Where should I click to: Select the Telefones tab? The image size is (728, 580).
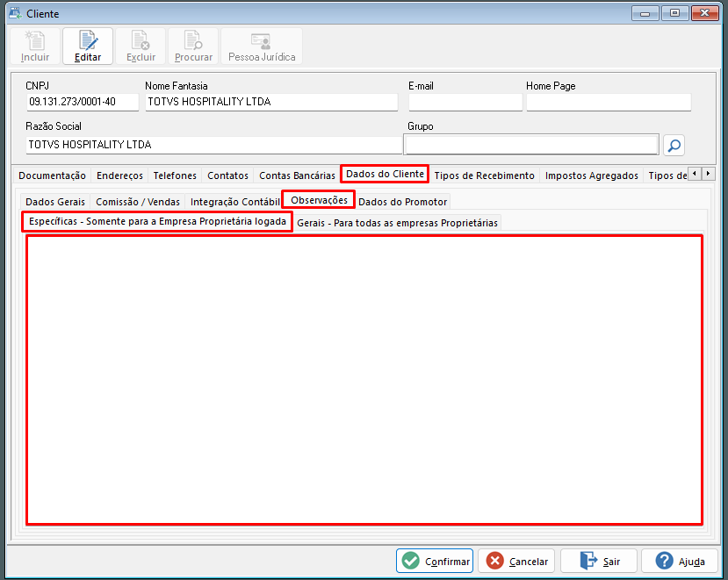(175, 175)
